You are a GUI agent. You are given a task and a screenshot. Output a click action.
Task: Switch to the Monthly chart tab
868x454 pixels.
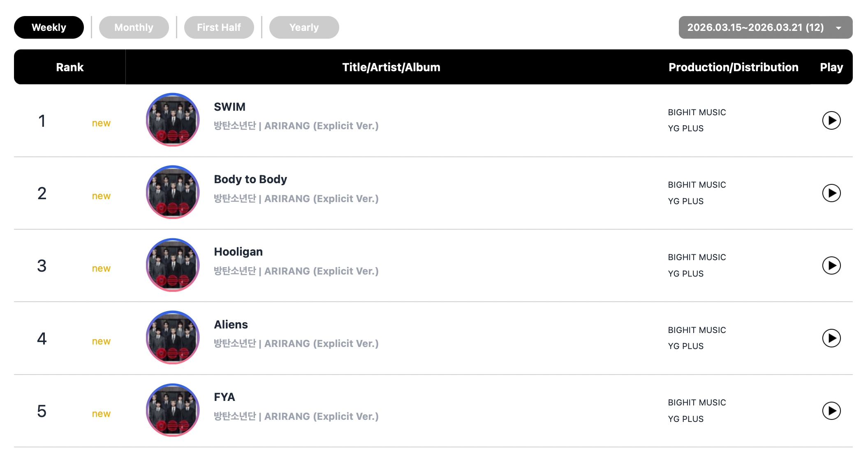point(134,28)
